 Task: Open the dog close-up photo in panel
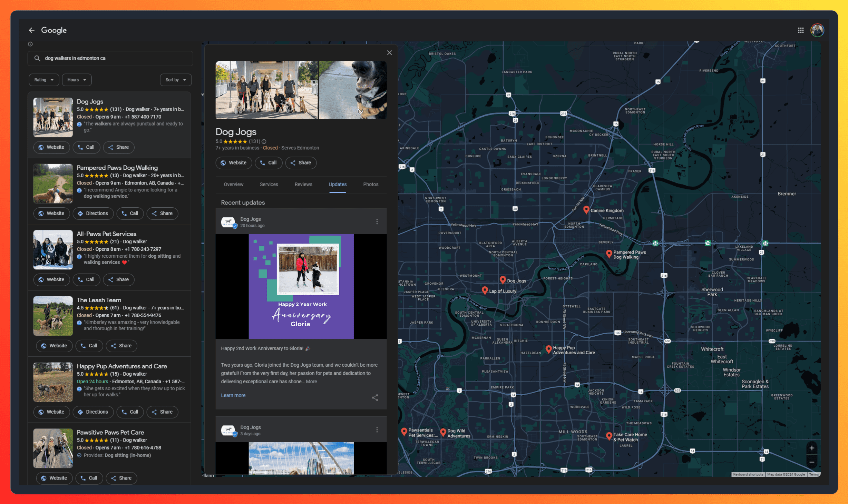click(x=353, y=90)
